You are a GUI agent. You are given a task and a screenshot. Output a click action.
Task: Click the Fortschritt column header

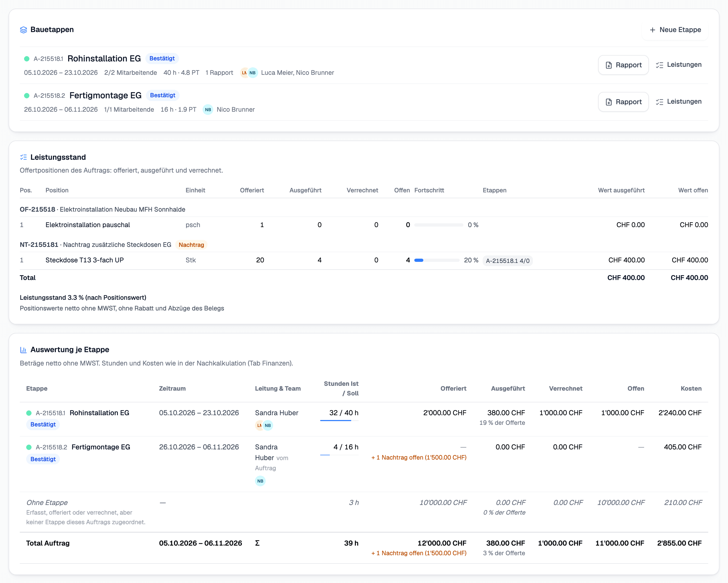point(429,191)
